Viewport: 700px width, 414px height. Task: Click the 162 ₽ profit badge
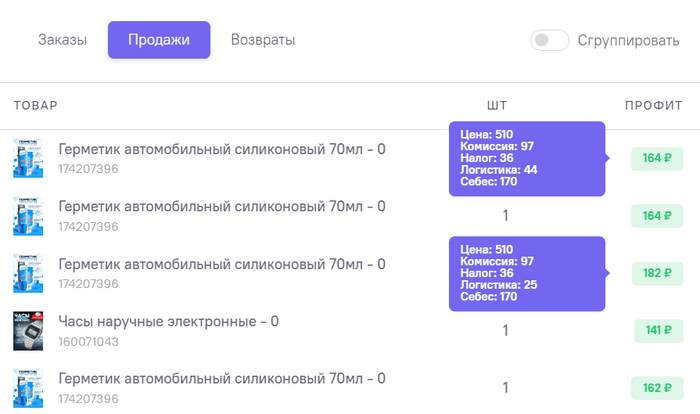[x=656, y=387]
